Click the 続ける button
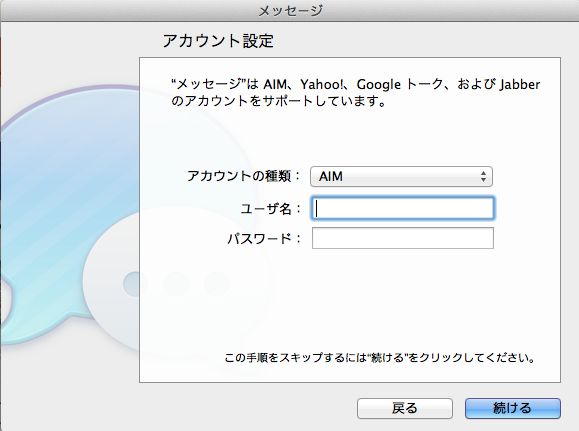The height and width of the screenshot is (431, 579). point(513,408)
